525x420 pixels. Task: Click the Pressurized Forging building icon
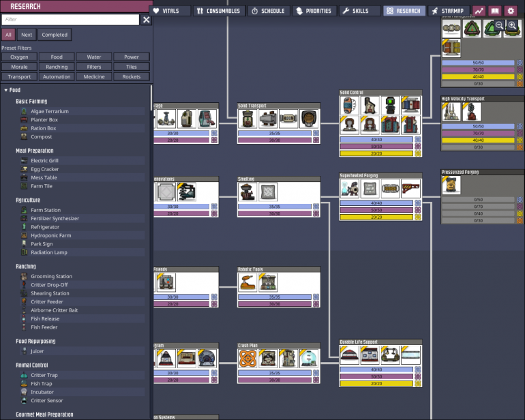[x=451, y=185]
